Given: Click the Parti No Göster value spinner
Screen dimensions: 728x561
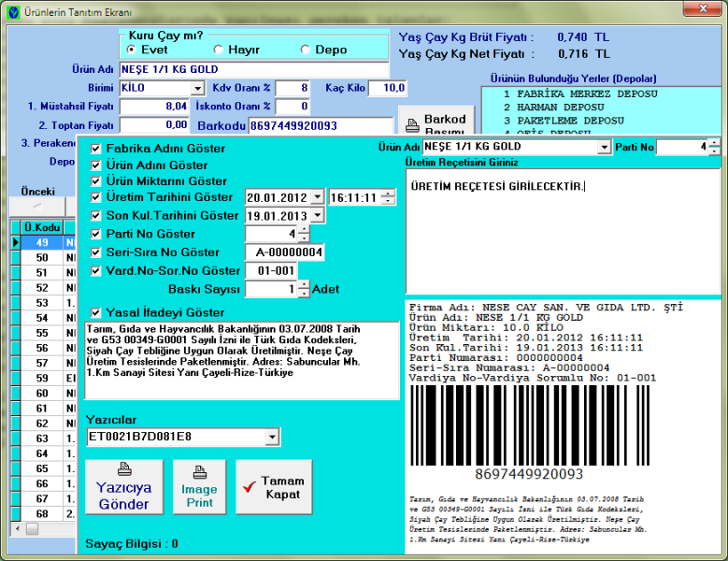Looking at the screenshot, I should pos(304,234).
